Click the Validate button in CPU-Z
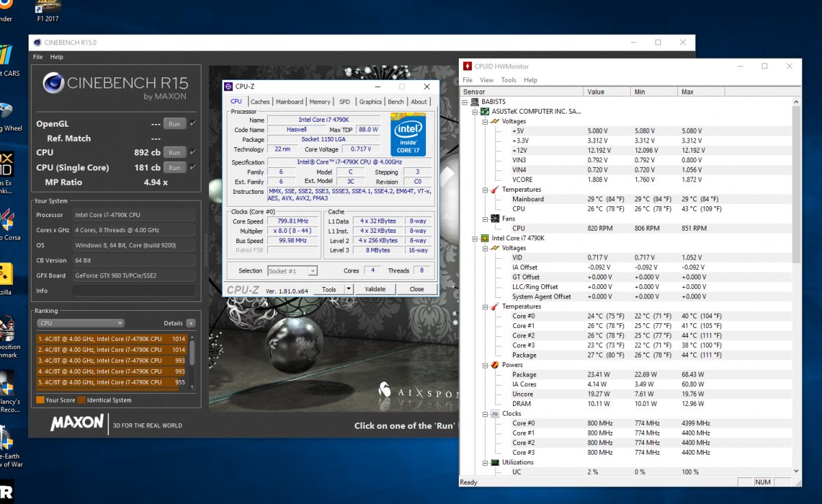This screenshot has width=822, height=504. click(x=375, y=289)
